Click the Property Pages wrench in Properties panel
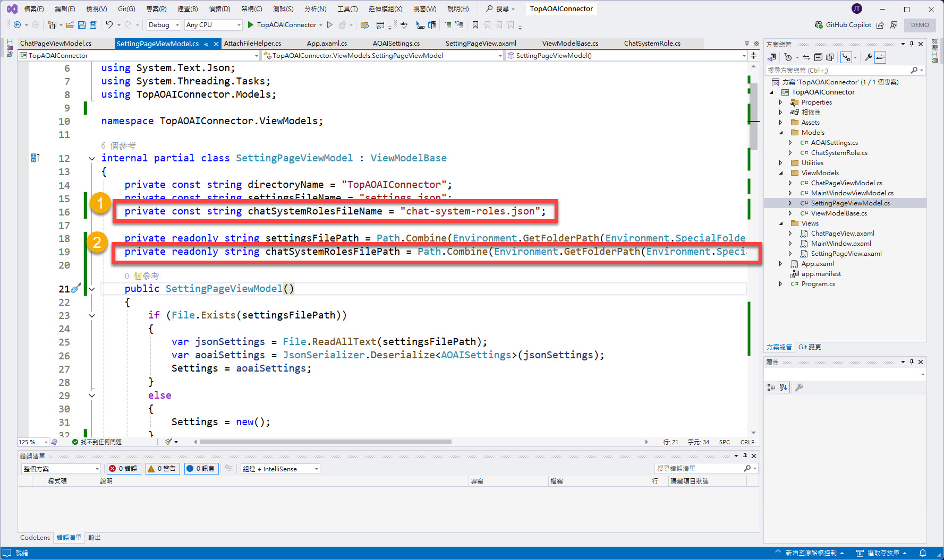The width and height of the screenshot is (944, 560). tap(799, 387)
